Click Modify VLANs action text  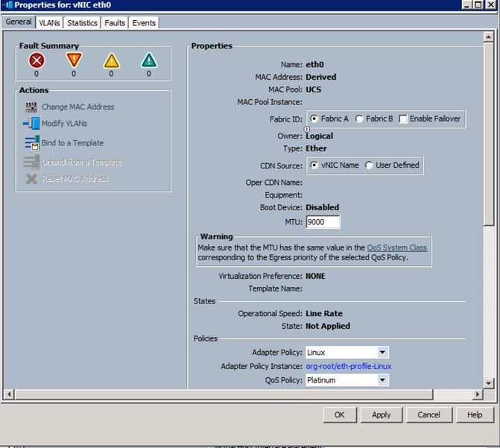64,124
